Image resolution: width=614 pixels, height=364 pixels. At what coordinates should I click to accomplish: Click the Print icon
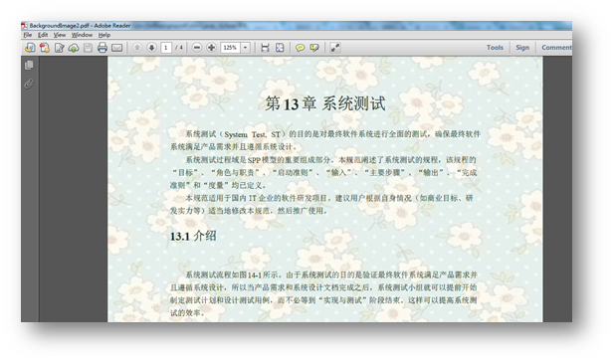(x=102, y=48)
